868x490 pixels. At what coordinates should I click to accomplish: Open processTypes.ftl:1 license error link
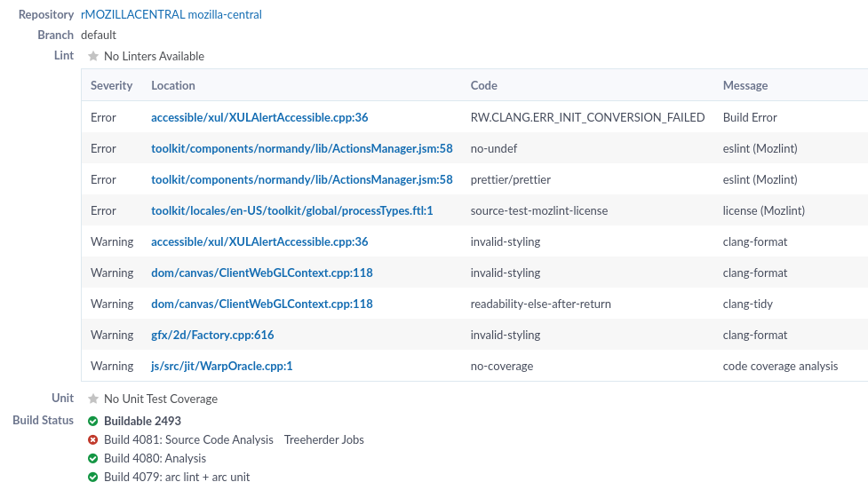(291, 210)
